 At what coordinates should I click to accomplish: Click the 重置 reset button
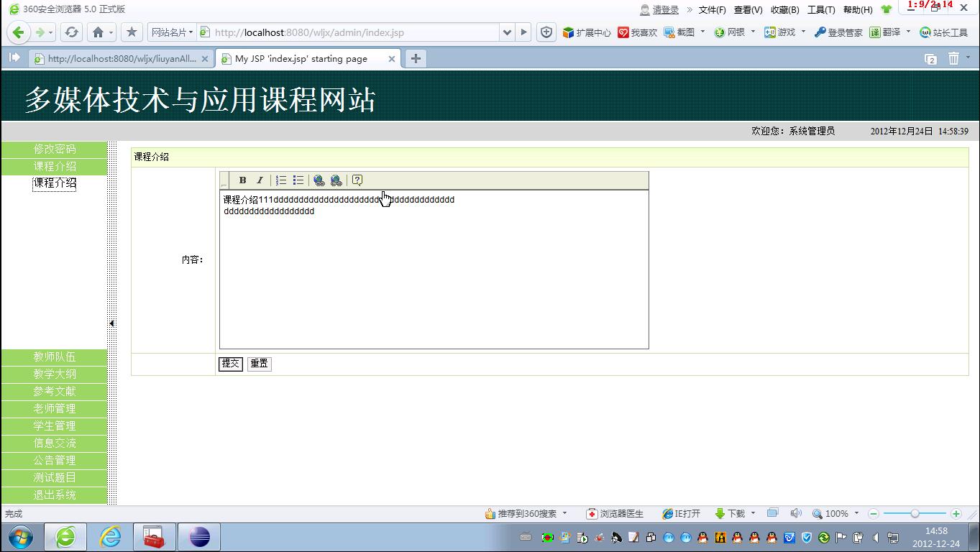pyautogui.click(x=260, y=364)
